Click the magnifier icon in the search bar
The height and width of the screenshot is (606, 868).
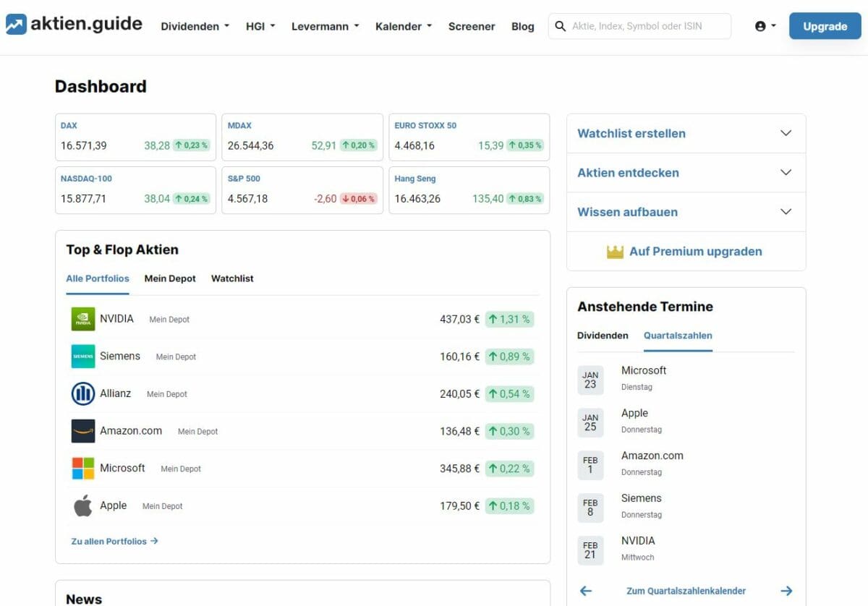tap(560, 26)
